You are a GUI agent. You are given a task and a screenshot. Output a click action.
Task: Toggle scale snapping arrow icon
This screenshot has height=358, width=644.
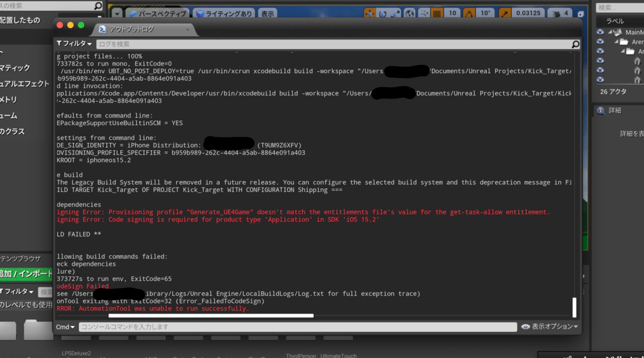[x=504, y=13]
